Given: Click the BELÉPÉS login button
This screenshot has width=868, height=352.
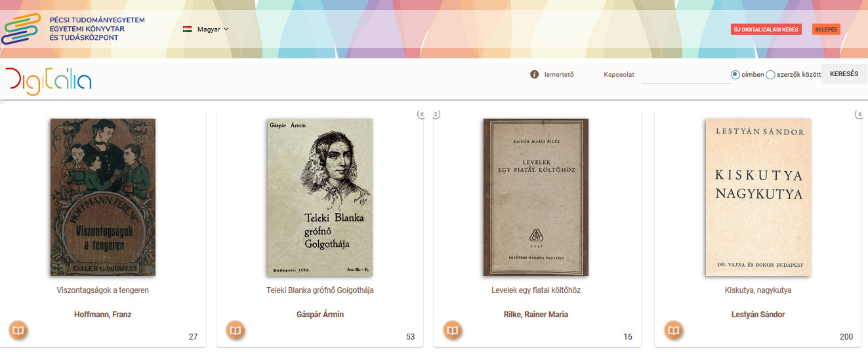Looking at the screenshot, I should pos(826,29).
